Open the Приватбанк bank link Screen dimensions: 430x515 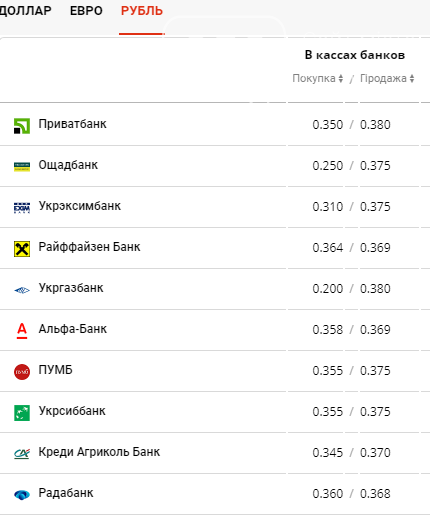[72, 124]
